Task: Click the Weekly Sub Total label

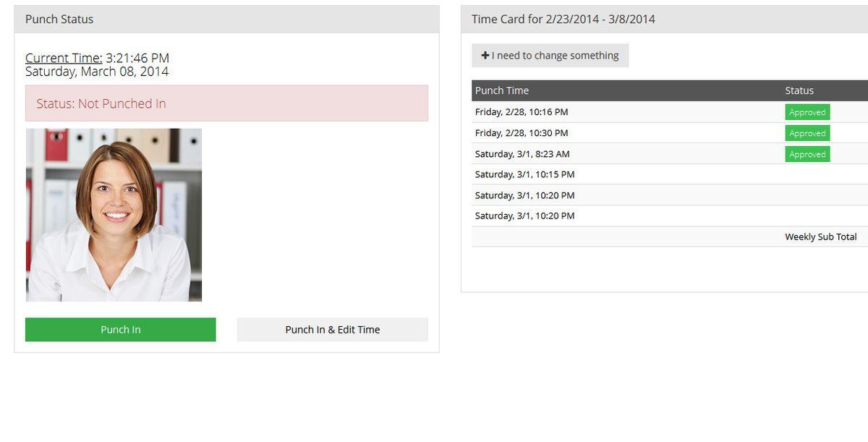Action: point(820,237)
